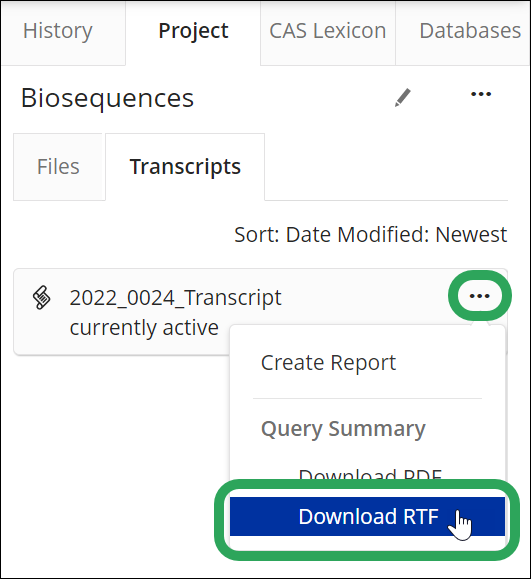Click the pencil edit icon beside Biosequences

403,98
